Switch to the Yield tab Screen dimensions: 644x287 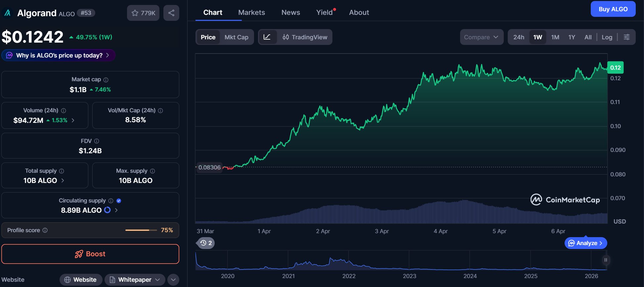pos(324,13)
